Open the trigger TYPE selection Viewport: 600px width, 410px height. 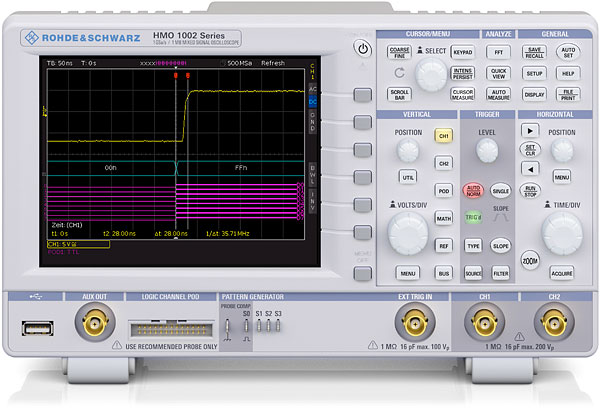click(473, 245)
